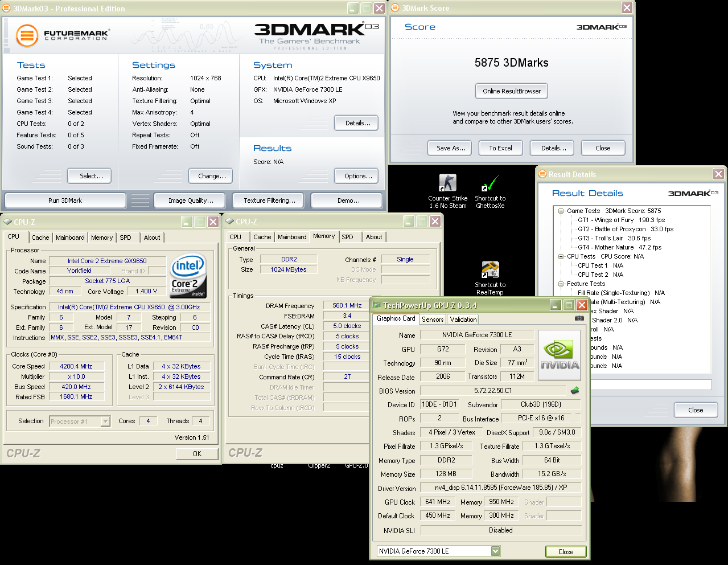The height and width of the screenshot is (565, 728).
Task: Click Close in the 3DMark Score window
Action: 603,148
